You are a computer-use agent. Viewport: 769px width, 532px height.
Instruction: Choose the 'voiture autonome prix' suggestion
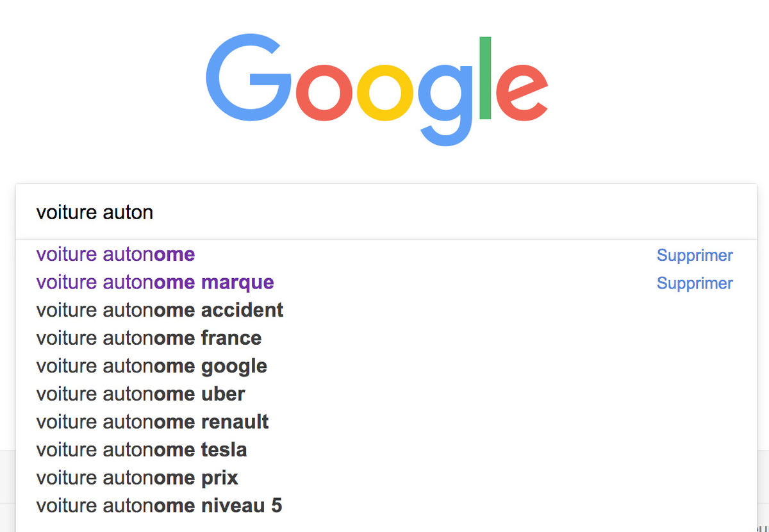(137, 478)
